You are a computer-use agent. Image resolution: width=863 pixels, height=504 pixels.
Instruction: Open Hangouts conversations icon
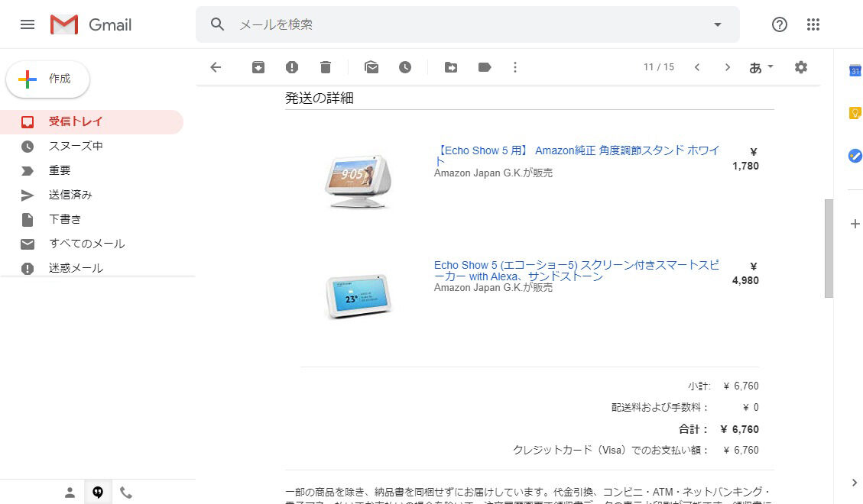98,493
